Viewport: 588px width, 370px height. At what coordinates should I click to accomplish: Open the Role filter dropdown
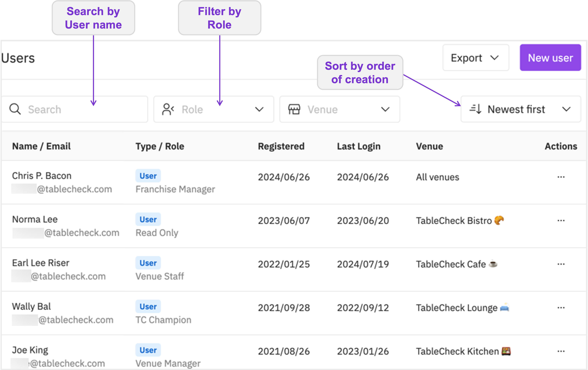(214, 109)
